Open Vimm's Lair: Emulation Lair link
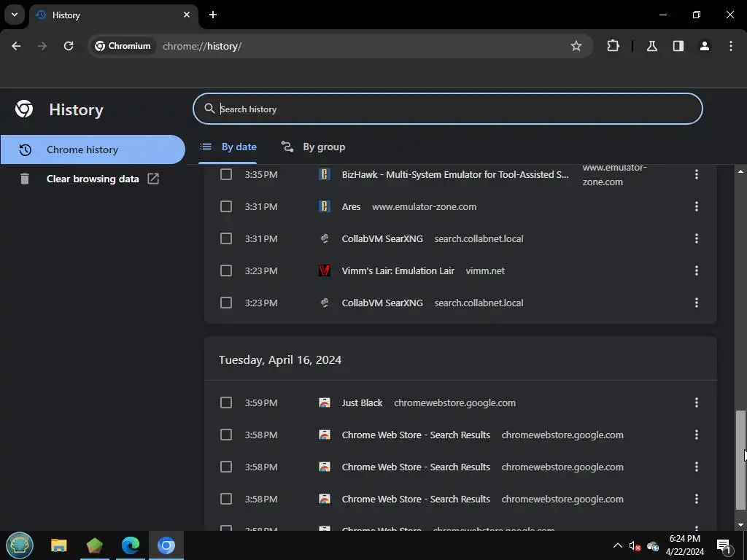The image size is (747, 560). pos(398,271)
